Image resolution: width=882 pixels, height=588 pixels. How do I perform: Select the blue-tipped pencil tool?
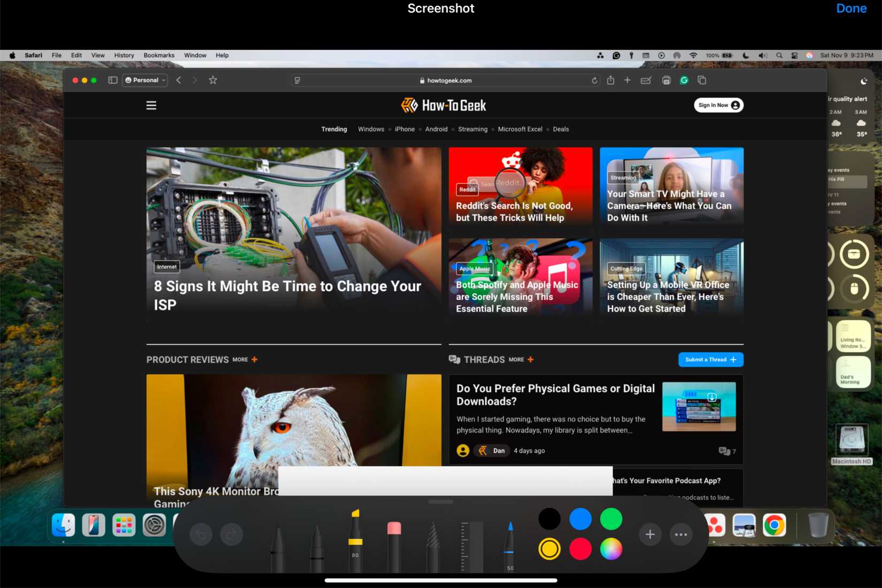pos(510,546)
